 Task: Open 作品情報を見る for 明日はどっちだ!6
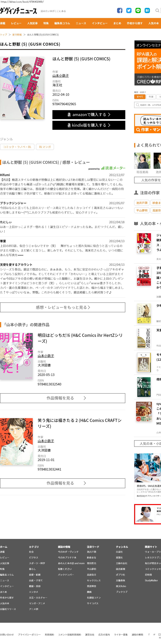(63, 398)
